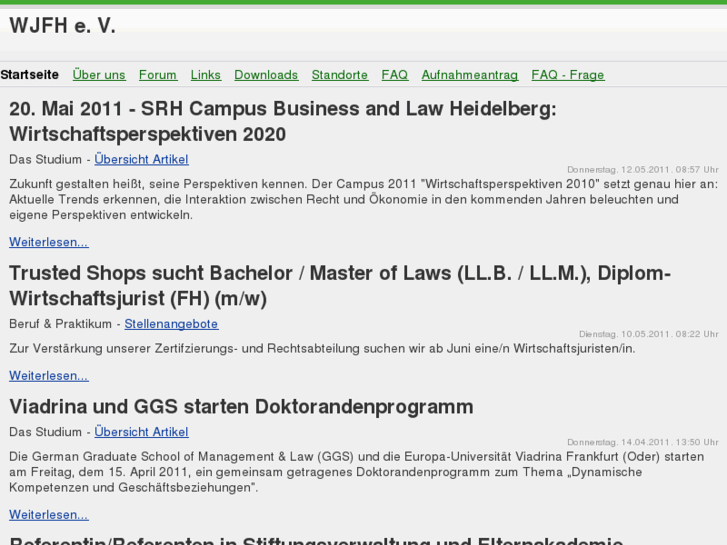Screen dimensions: 727x545
Task: Click the text Zur Verstärkung unserer Zertifzierungs-
Action: tap(322, 348)
